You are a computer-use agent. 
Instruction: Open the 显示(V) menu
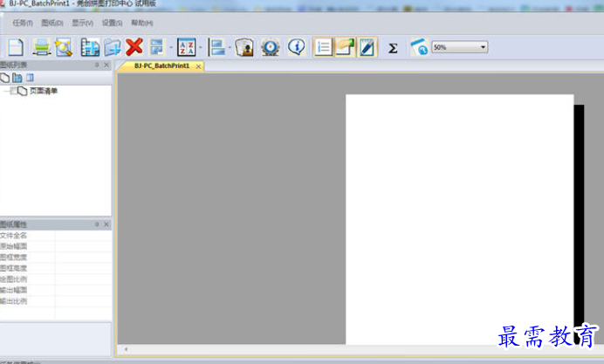point(82,23)
